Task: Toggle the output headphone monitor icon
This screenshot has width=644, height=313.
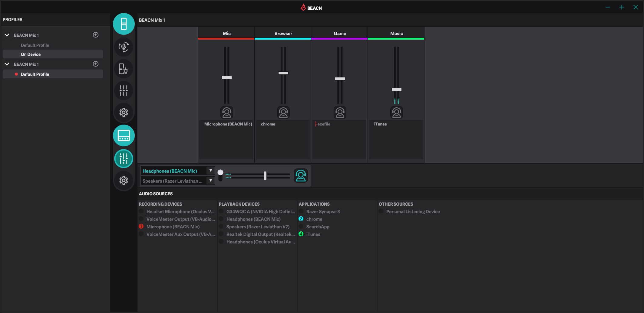Action: (301, 176)
